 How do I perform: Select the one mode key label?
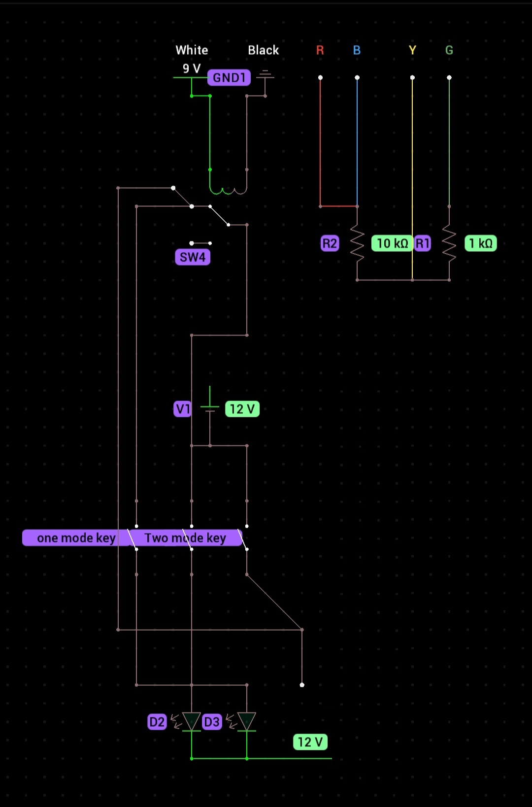[x=76, y=538]
